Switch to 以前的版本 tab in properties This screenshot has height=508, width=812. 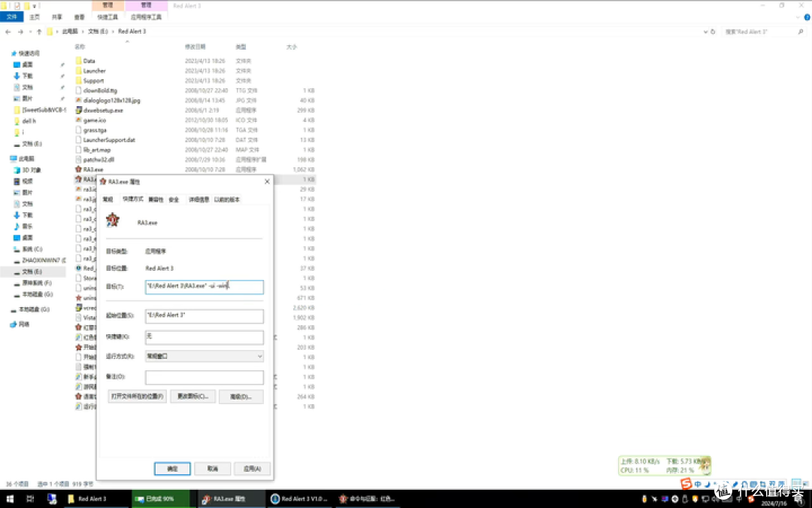point(227,199)
